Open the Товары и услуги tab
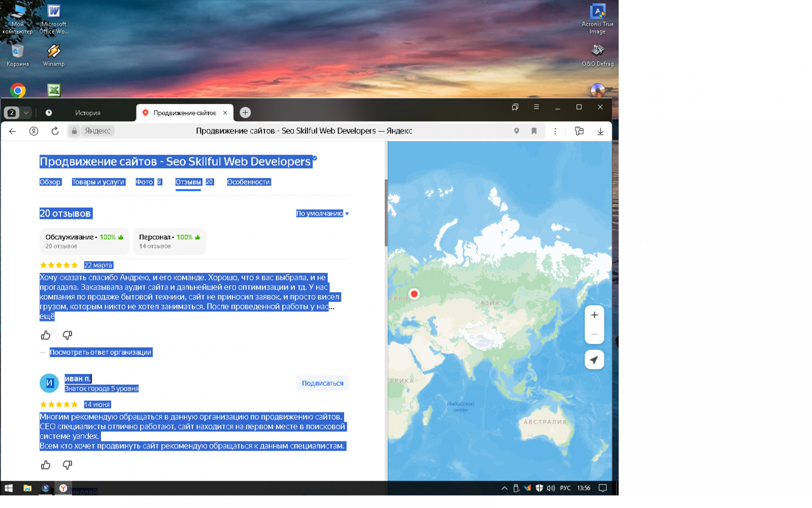Viewport: 812px width, 508px height. (x=98, y=182)
